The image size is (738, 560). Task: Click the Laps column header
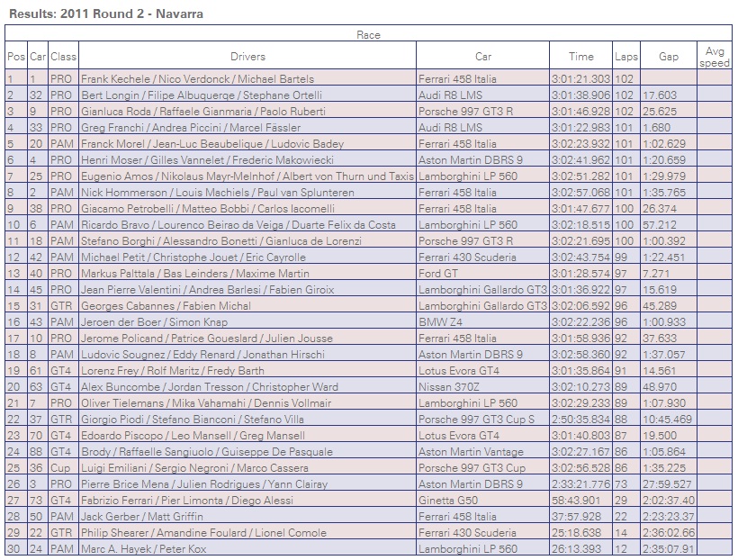tap(625, 57)
